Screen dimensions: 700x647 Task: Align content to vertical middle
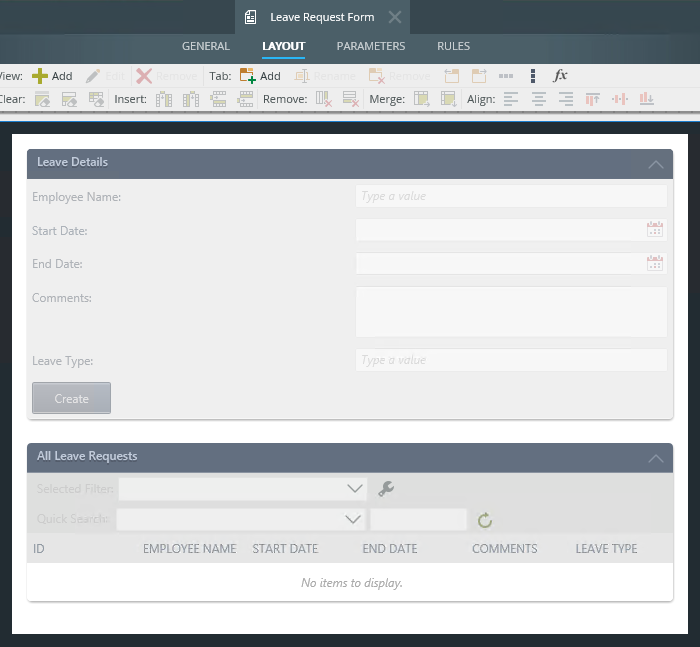point(620,99)
